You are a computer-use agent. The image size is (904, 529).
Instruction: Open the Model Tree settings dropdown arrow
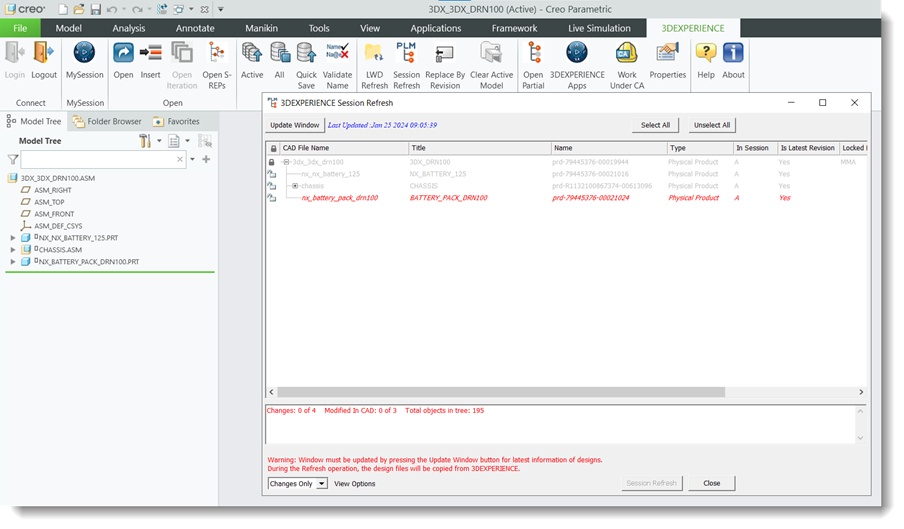tap(159, 141)
